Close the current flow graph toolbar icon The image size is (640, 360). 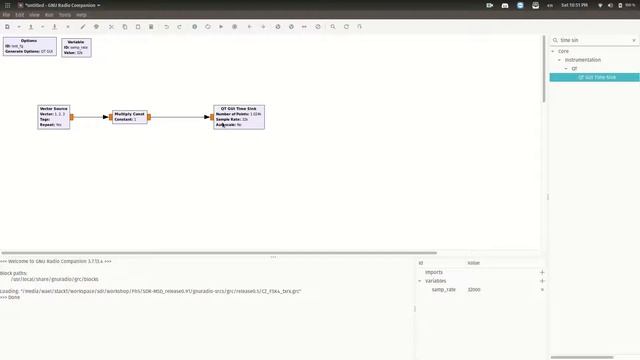[x=68, y=27]
